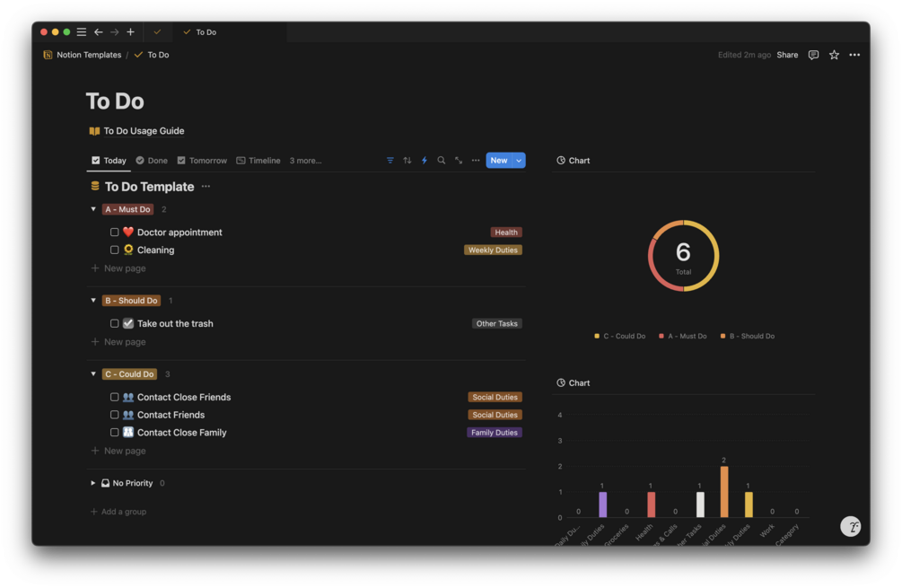Go forward with the right arrow

pyautogui.click(x=115, y=32)
